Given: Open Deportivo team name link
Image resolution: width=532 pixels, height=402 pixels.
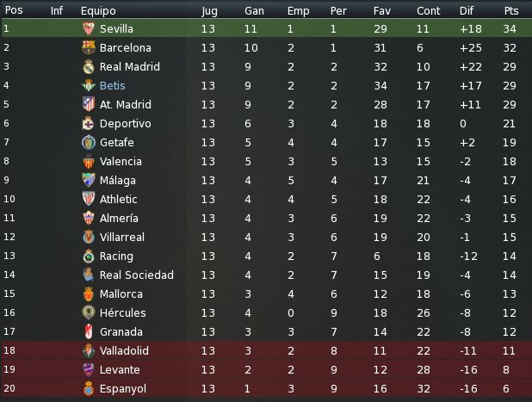Looking at the screenshot, I should pyautogui.click(x=125, y=123).
